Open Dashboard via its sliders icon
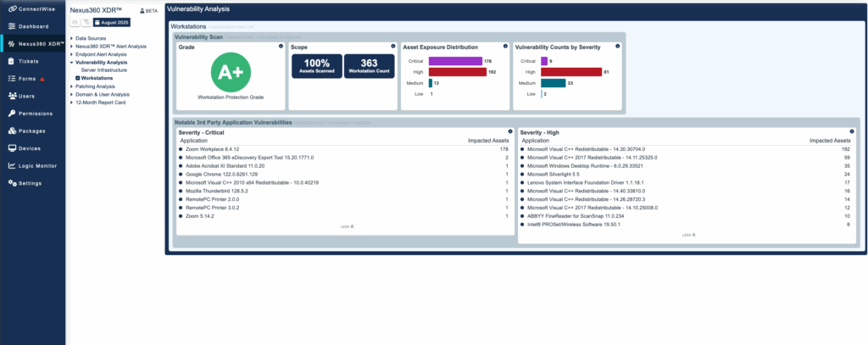The height and width of the screenshot is (345, 868). [x=12, y=26]
